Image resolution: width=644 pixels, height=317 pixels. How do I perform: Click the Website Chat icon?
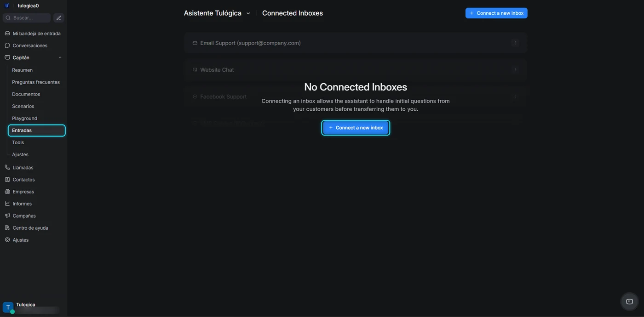coord(195,70)
